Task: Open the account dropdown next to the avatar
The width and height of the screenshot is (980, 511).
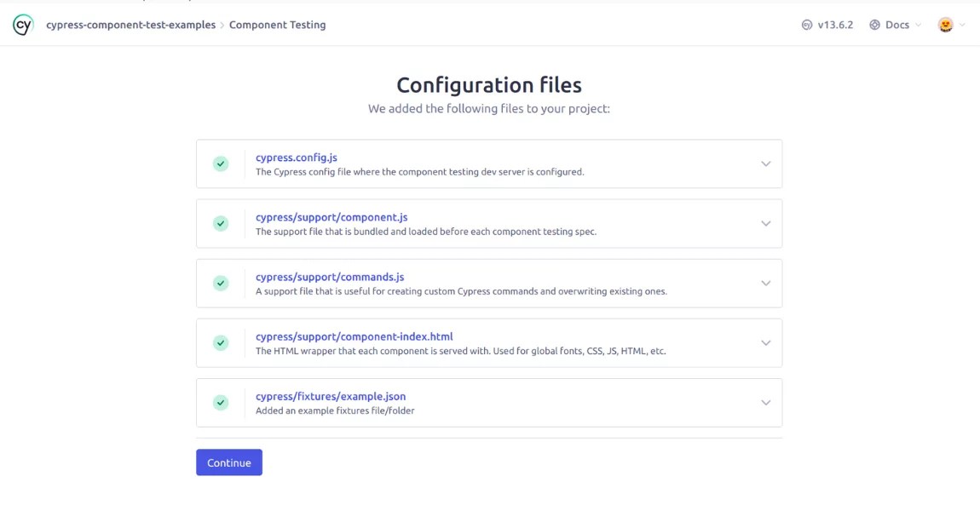Action: pos(961,25)
